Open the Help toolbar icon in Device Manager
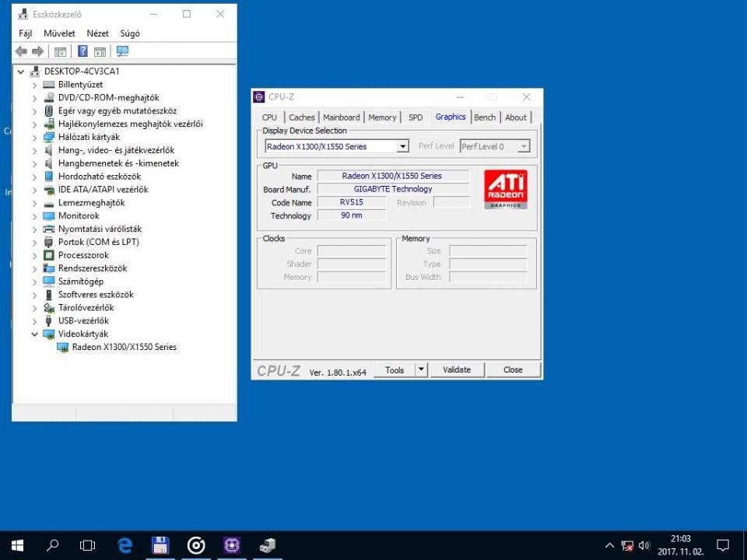The image size is (747, 560). pyautogui.click(x=82, y=51)
